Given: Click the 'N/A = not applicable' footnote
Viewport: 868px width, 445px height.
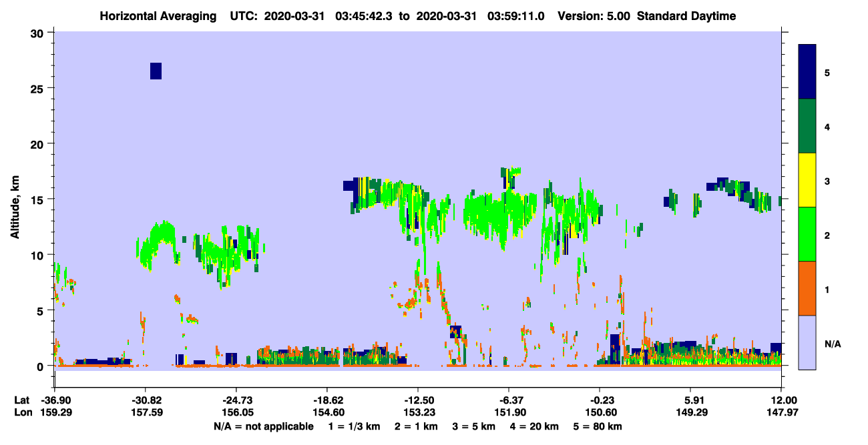Looking at the screenshot, I should (263, 426).
